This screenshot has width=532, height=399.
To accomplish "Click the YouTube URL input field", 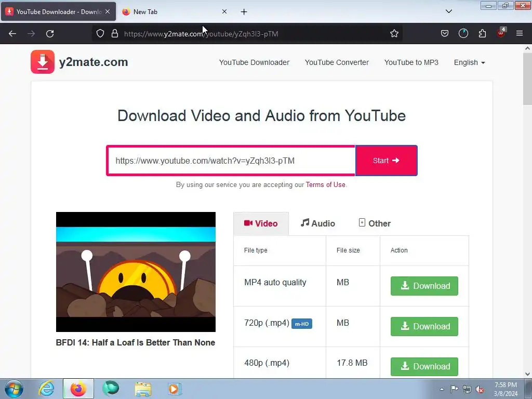I will 231,161.
